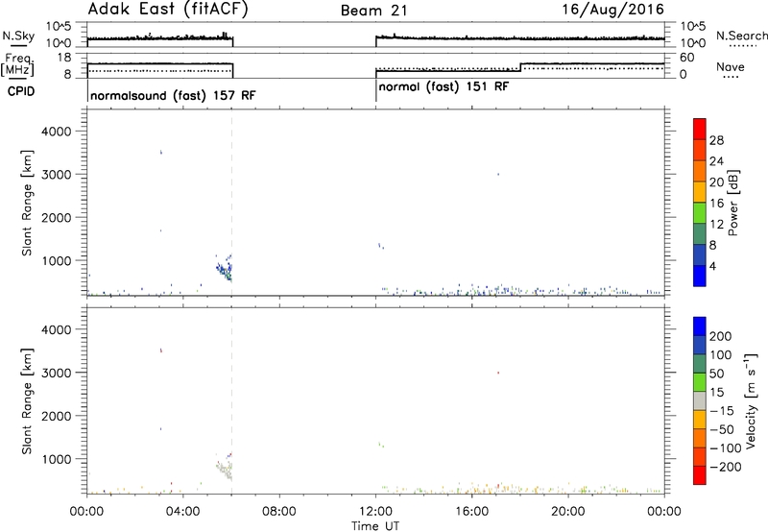Select "normal (fast) 151 RF" CPID text
768x532 pixels.
[x=444, y=87]
